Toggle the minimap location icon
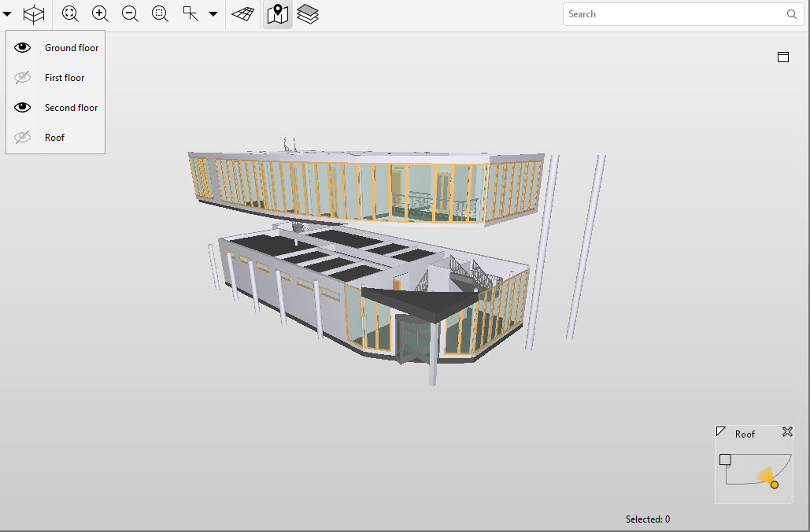Screen dimensions: 810x532 point(278,14)
